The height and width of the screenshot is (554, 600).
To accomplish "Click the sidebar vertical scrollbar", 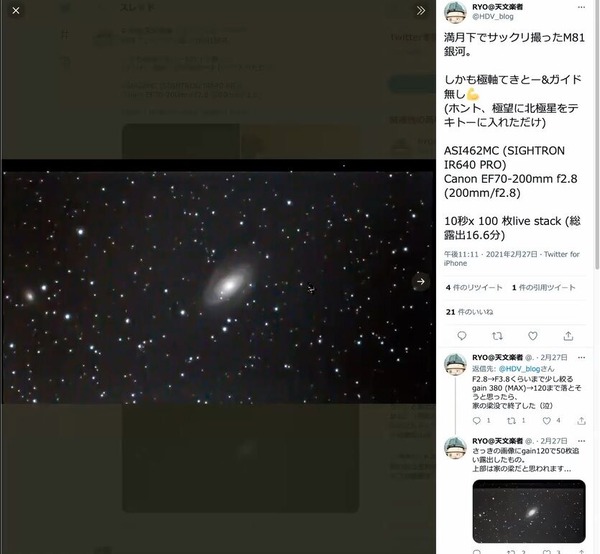I will point(597,134).
